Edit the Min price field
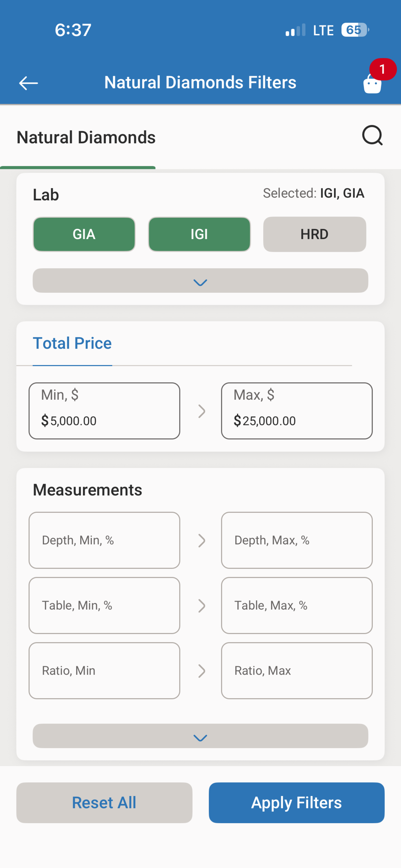Screen dimensions: 401x868 (105, 411)
